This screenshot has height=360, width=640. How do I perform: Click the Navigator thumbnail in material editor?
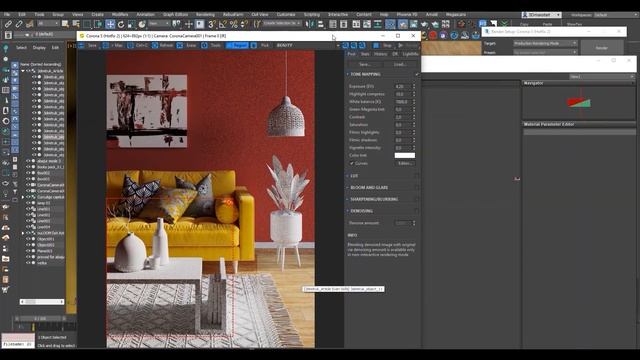click(x=579, y=102)
